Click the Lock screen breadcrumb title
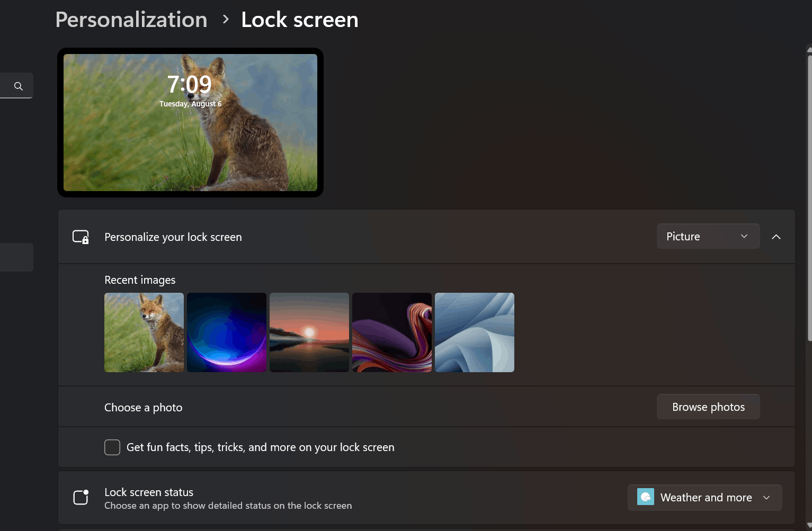Screen dimensions: 812x531 coord(300,20)
